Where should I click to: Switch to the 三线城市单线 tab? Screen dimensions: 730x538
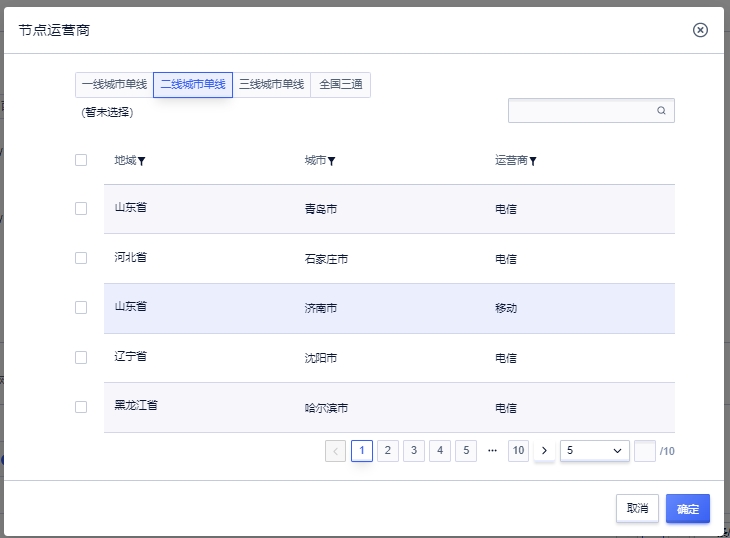pyautogui.click(x=271, y=85)
